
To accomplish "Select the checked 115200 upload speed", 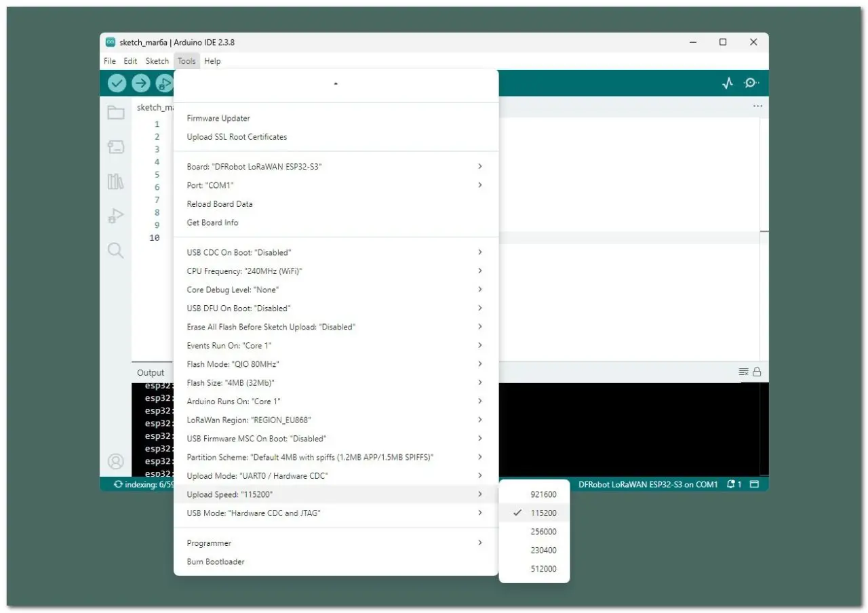I will click(x=534, y=513).
